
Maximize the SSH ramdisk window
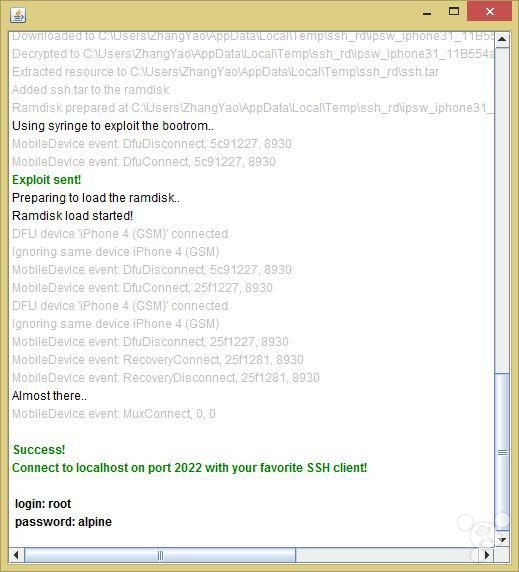454,12
